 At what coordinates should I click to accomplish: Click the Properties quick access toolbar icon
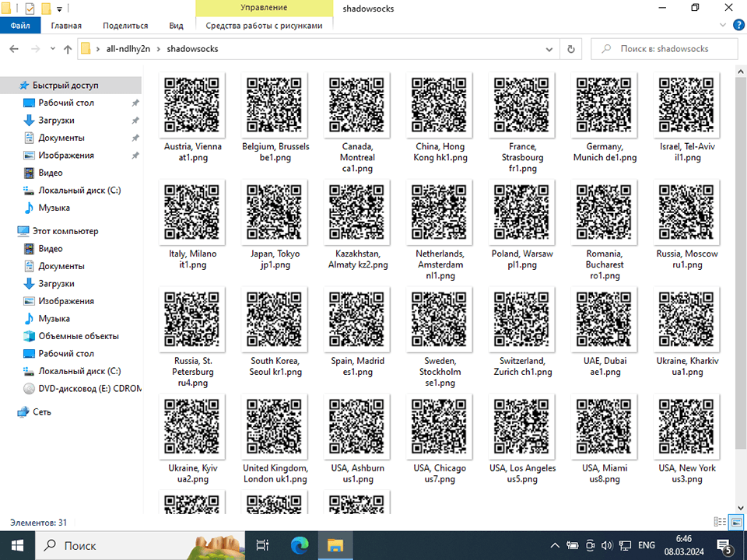click(29, 8)
